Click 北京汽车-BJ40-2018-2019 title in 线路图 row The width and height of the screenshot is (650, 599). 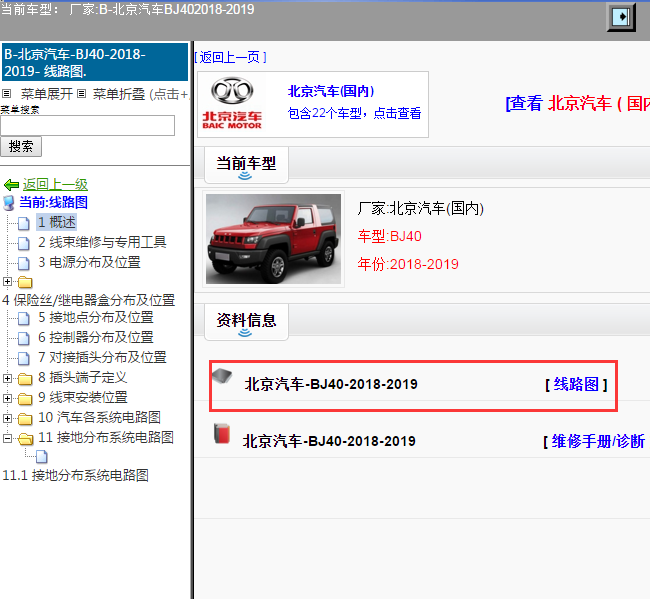331,384
